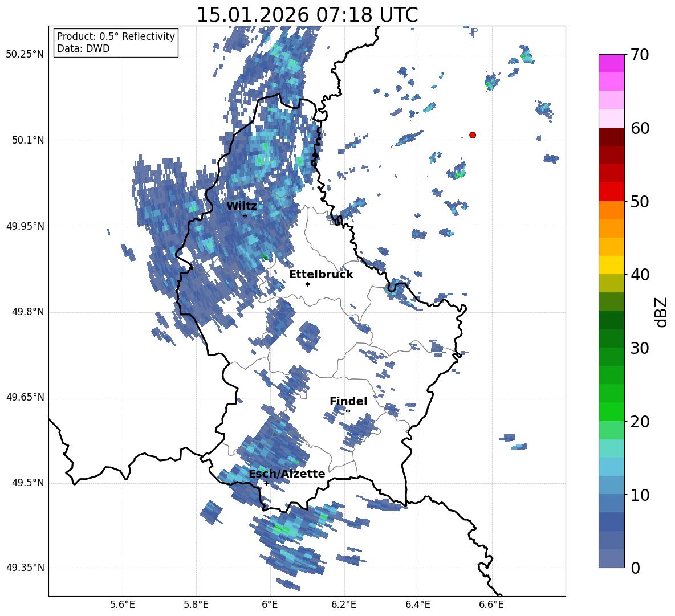Click the 15.01.2026 07:18 UTC title
Screen dimensions: 675x616
(307, 15)
